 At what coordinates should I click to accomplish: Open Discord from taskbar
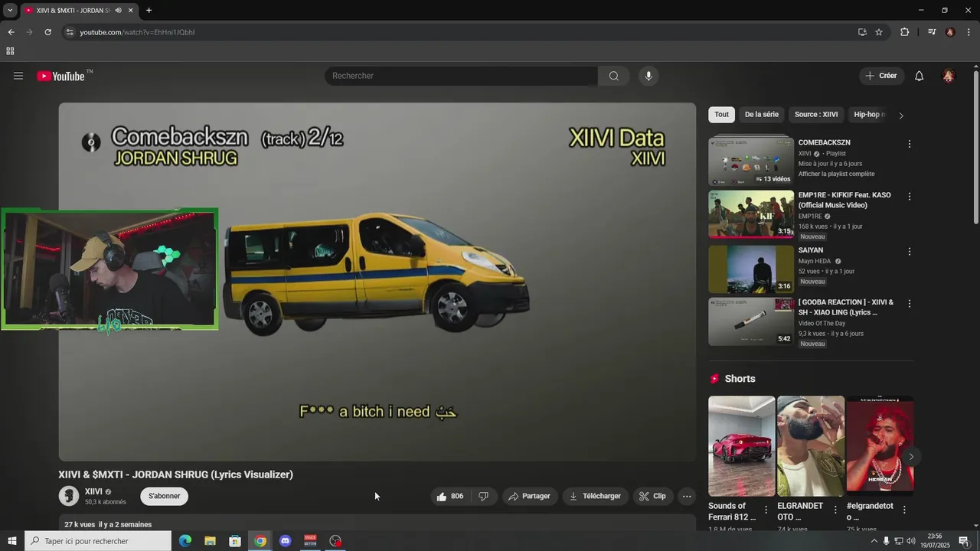point(286,541)
